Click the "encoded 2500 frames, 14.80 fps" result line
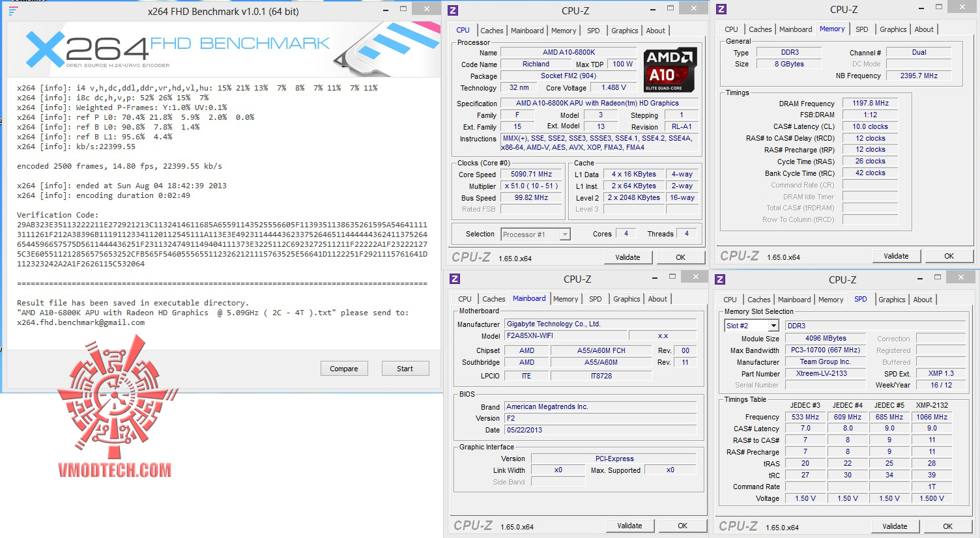Image resolution: width=980 pixels, height=538 pixels. [119, 166]
